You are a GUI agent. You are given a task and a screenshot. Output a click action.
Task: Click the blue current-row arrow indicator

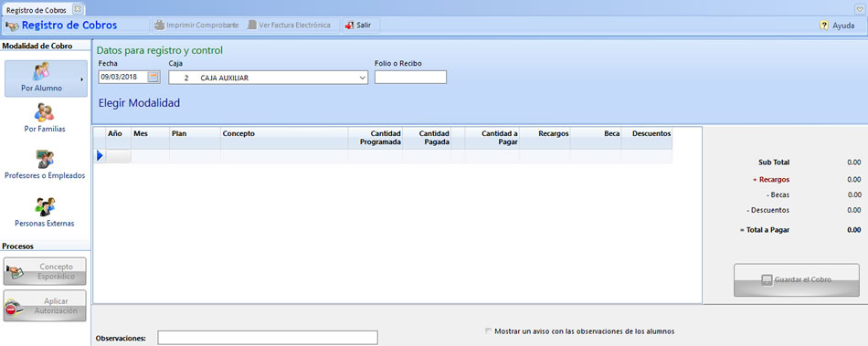(100, 156)
